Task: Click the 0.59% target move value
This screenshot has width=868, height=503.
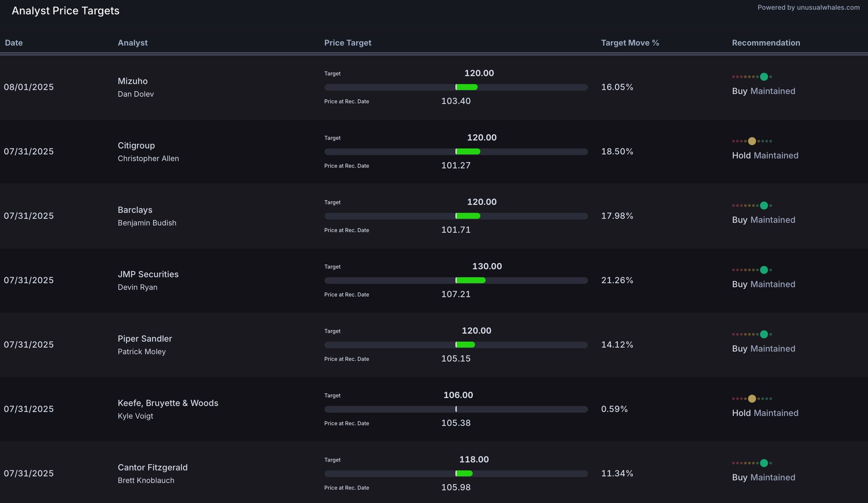Action: click(615, 409)
